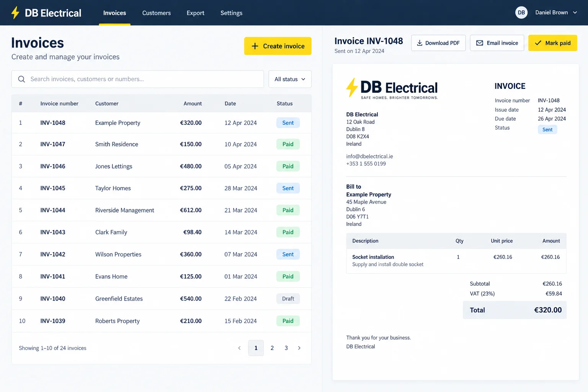Open the Evans Home invoice
The image size is (588, 392).
(162, 276)
